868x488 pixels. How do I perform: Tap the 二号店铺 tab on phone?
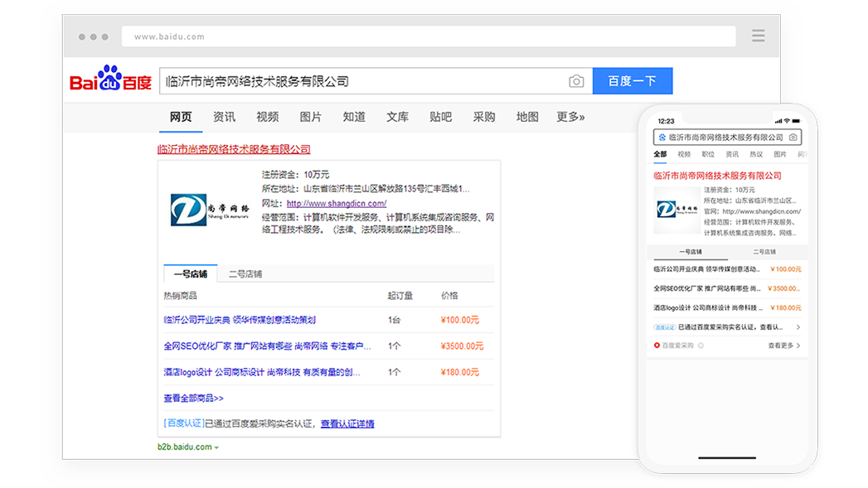[x=764, y=252]
